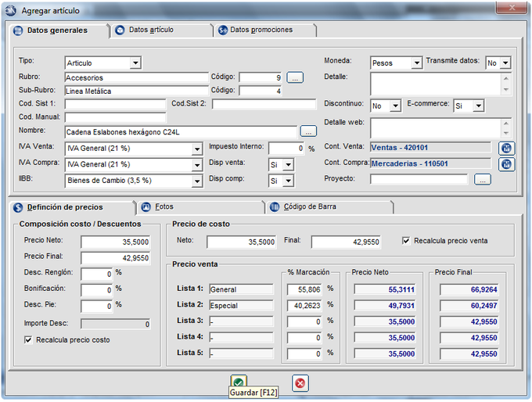Viewport: 532px width, 402px height.
Task: Open the Moneda Pesos dropdown
Action: tap(417, 63)
